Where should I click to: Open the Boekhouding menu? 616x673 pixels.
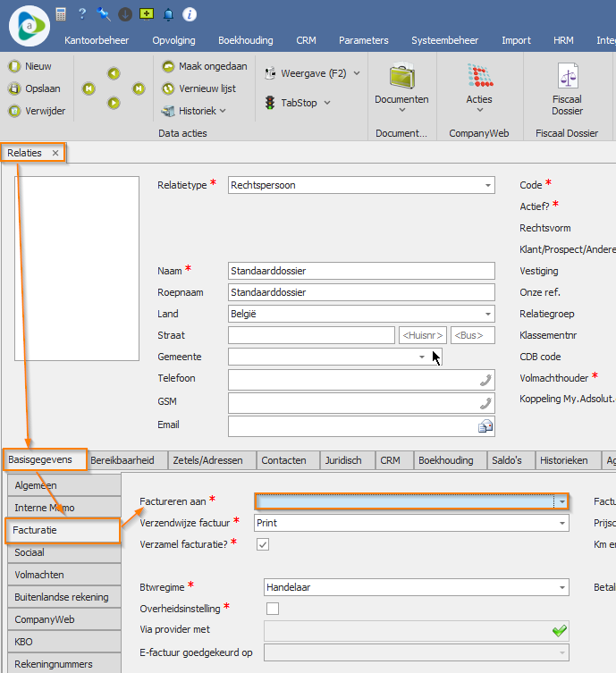tap(245, 40)
